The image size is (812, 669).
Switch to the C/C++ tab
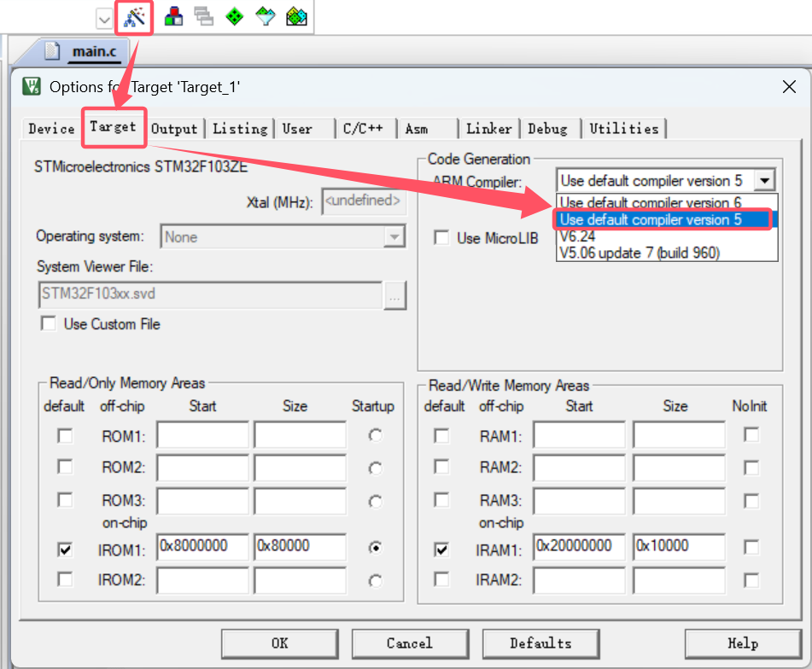click(x=363, y=129)
